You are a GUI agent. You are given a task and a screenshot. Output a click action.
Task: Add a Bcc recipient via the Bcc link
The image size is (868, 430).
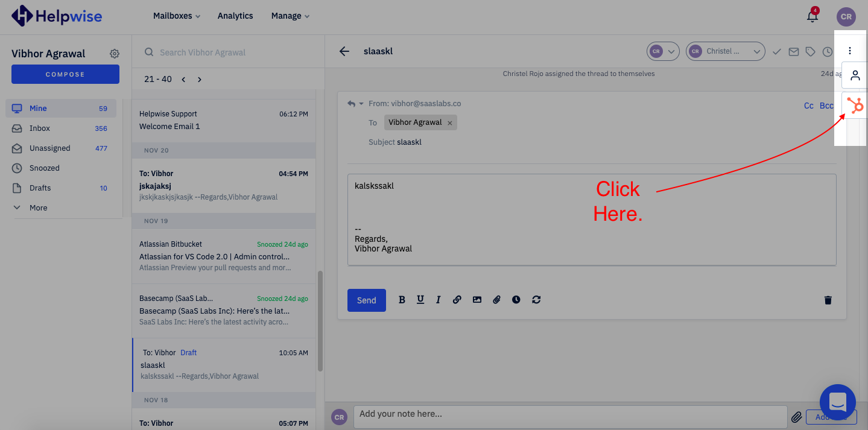point(826,105)
